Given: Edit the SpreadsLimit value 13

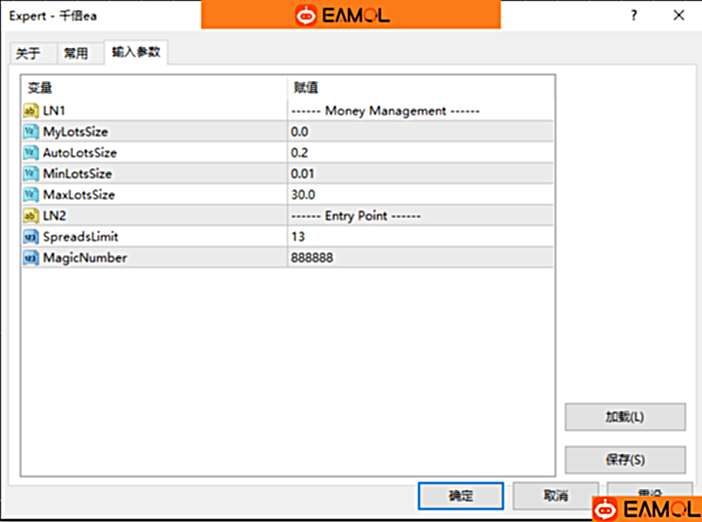Looking at the screenshot, I should coord(420,237).
